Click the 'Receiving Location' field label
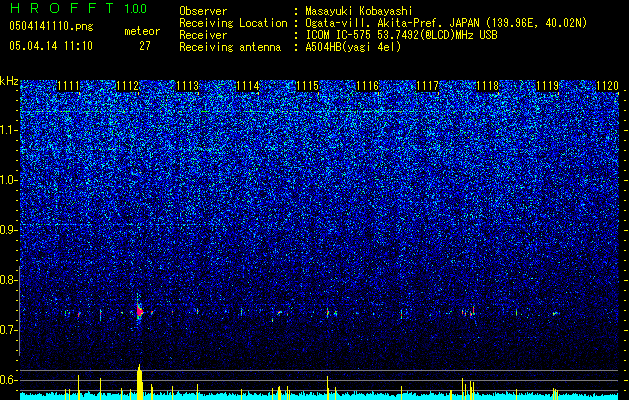Viewport: 629px width, 400px height. [233, 23]
